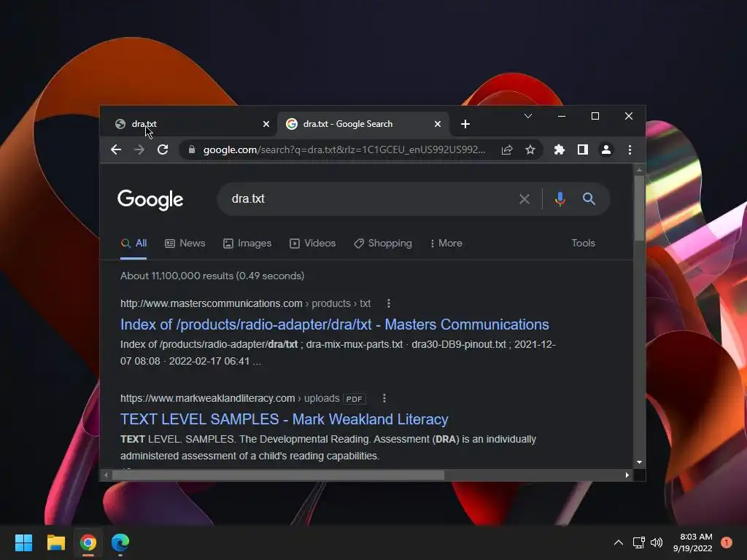Open a new tab with plus button
Image resolution: width=747 pixels, height=560 pixels.
465,124
